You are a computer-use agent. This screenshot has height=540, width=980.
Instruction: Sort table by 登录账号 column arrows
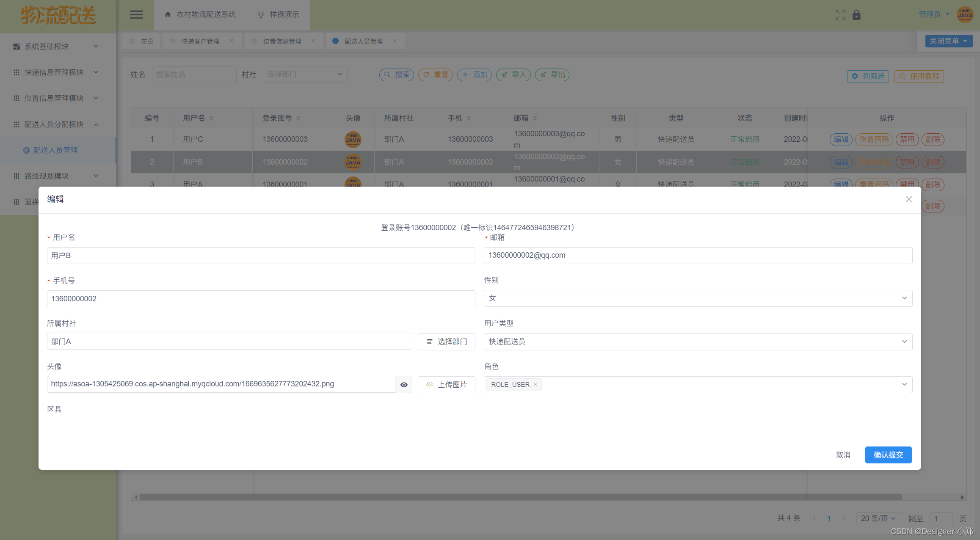[298, 118]
